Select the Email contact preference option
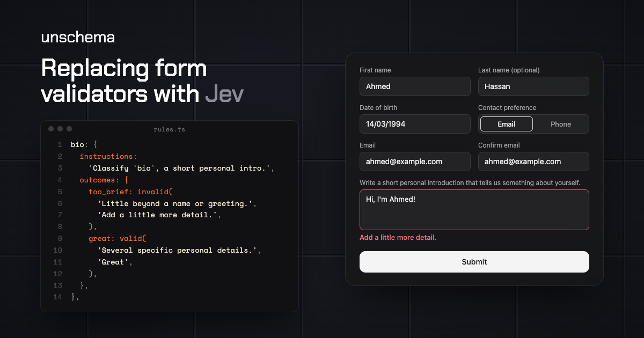 coord(506,124)
